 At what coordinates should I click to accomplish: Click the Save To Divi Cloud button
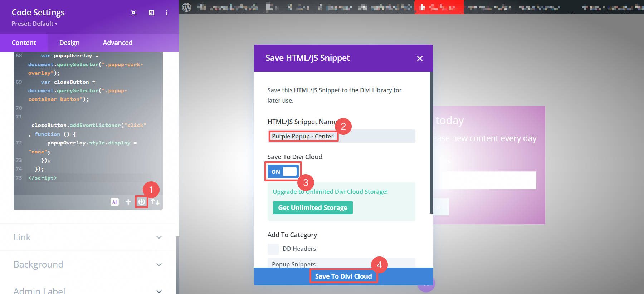tap(343, 276)
